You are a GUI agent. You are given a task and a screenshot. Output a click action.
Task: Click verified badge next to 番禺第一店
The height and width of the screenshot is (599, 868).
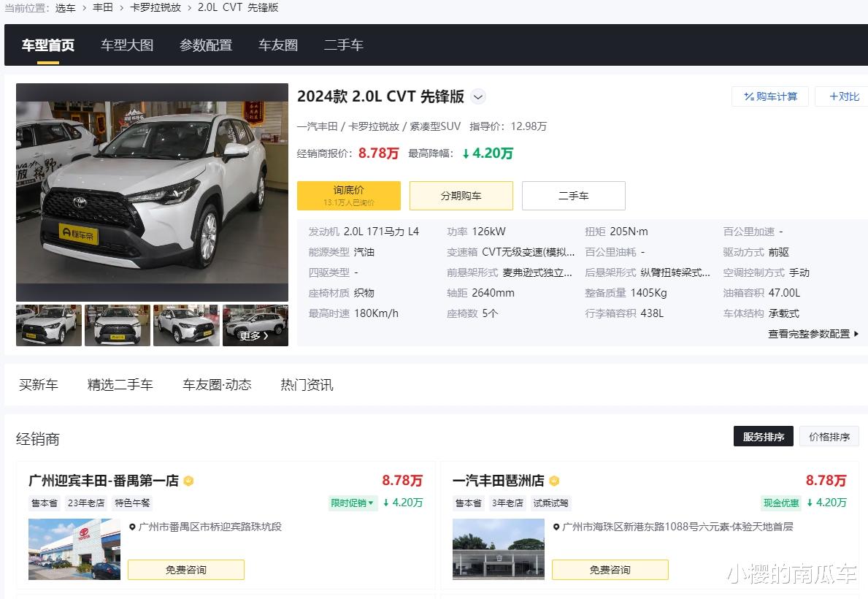(x=189, y=481)
